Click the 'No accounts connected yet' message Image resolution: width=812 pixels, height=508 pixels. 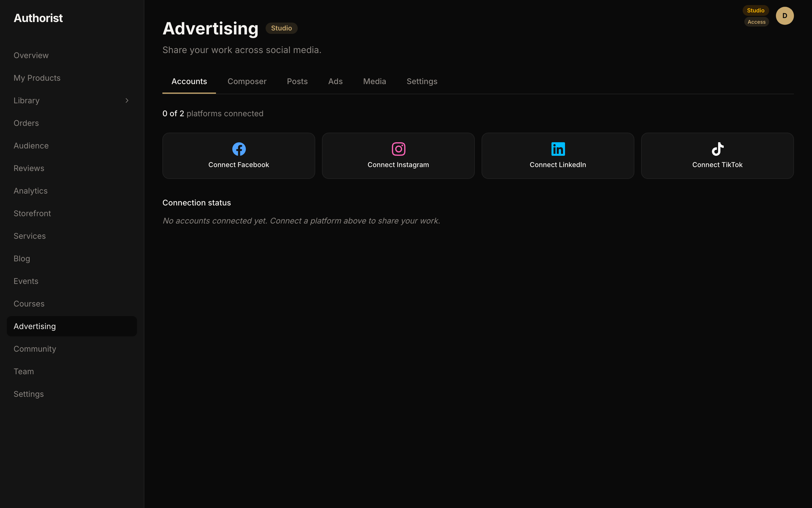(301, 221)
